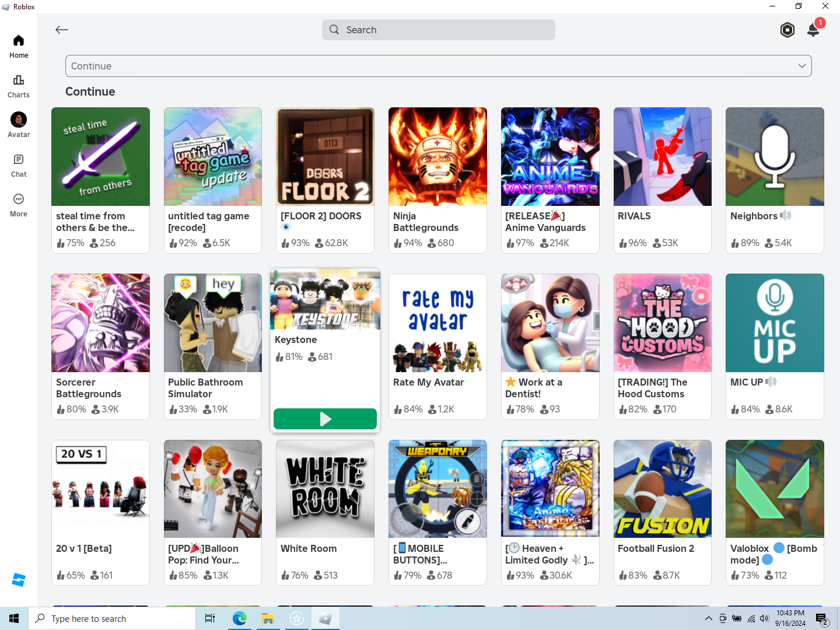Open Anime Vanguards thumbnail
The image size is (840, 630).
click(550, 156)
